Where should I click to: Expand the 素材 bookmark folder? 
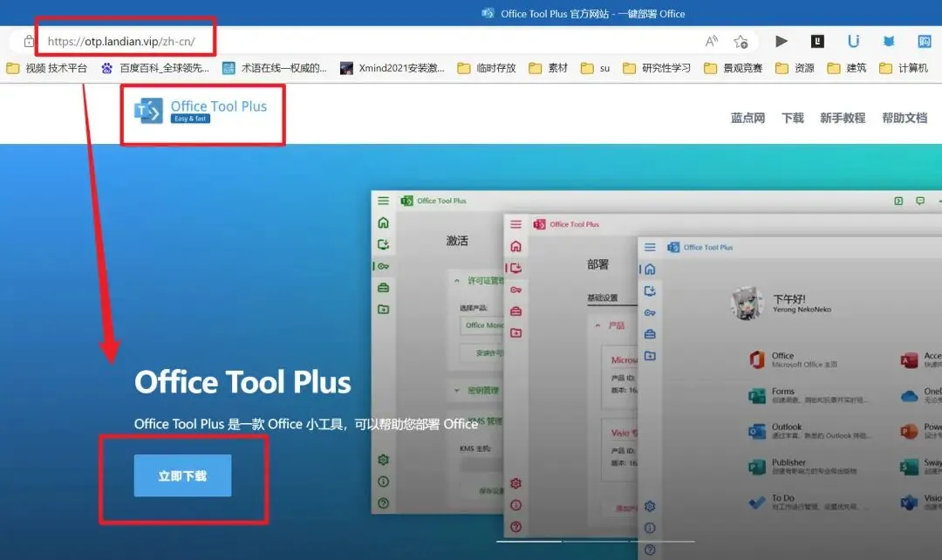point(548,68)
